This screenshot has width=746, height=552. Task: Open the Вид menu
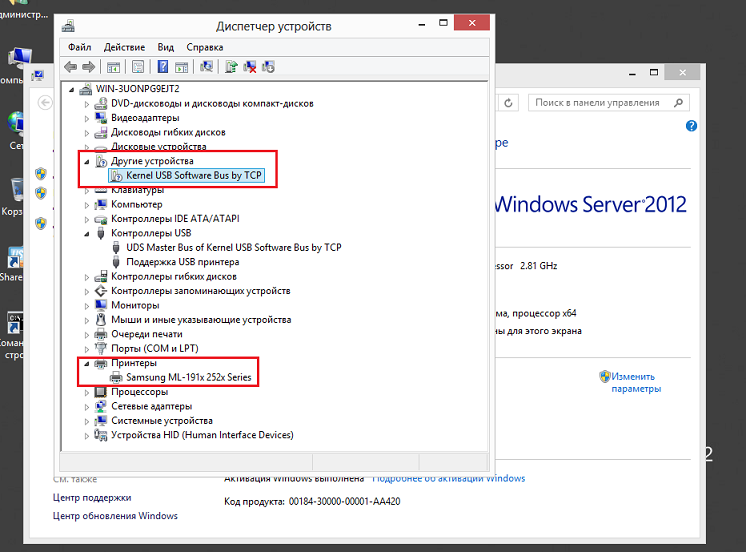[x=166, y=47]
